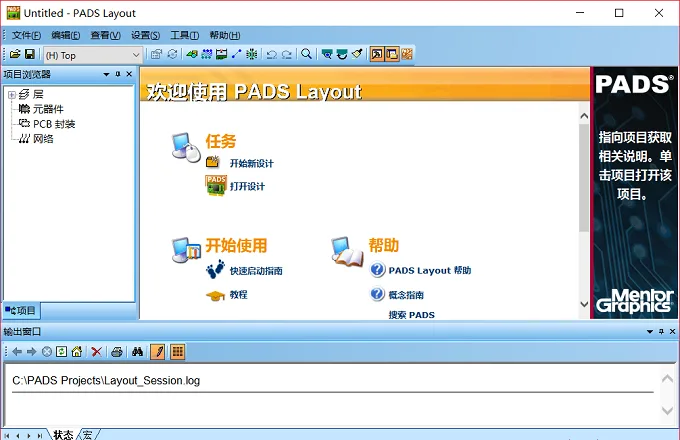
Task: Open the Properties toolbar icon
Action: [x=157, y=54]
